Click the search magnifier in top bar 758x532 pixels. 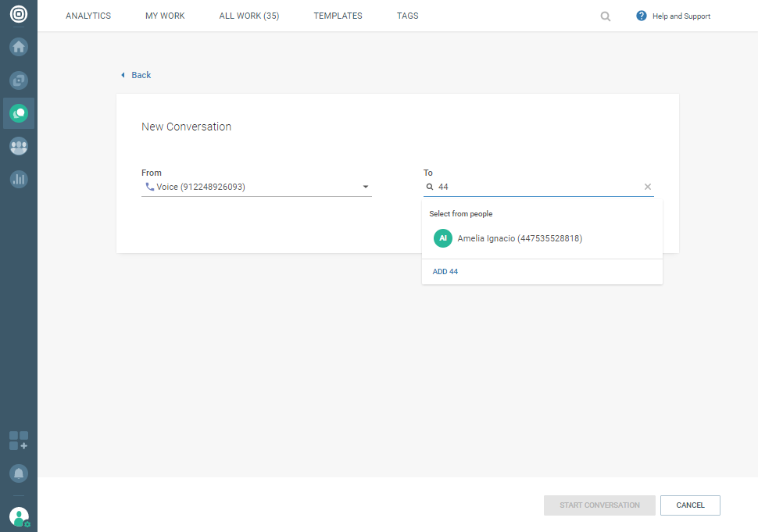[x=606, y=16]
